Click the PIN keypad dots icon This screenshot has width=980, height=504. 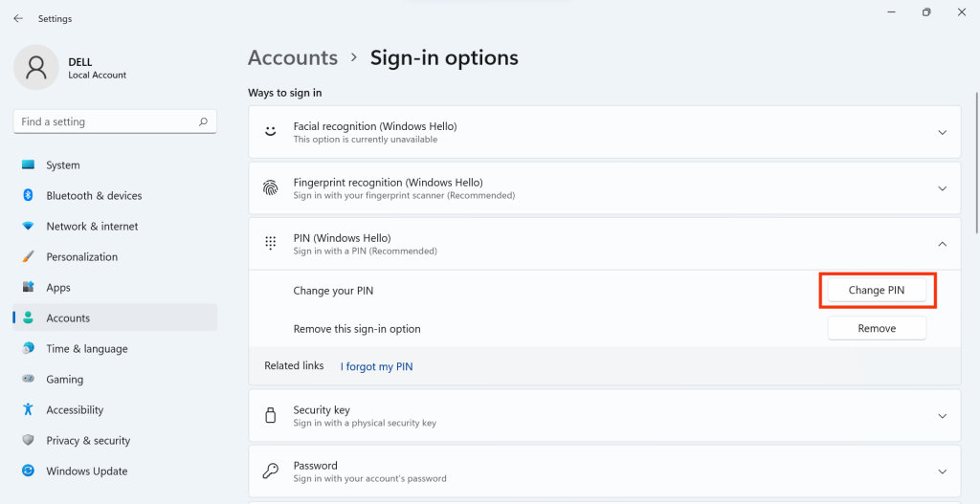coord(271,244)
